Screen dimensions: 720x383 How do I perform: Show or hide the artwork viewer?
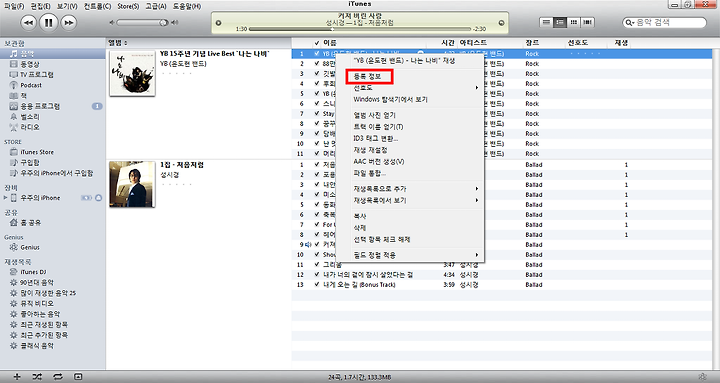pyautogui.click(x=78, y=377)
